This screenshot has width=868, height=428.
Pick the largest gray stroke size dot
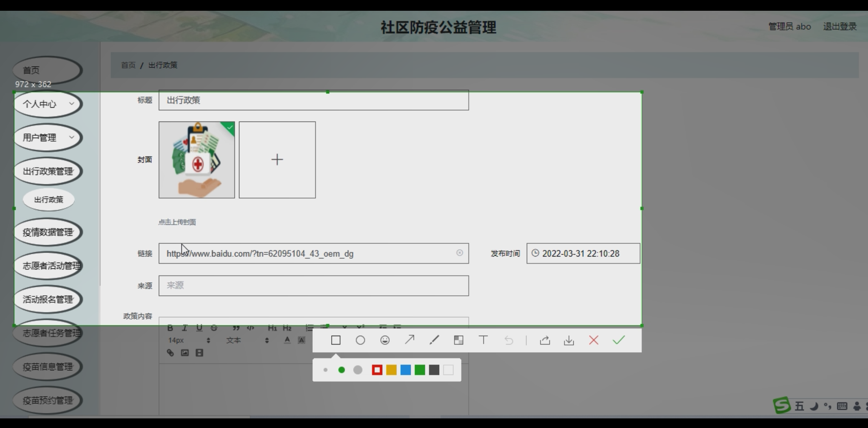pyautogui.click(x=358, y=370)
